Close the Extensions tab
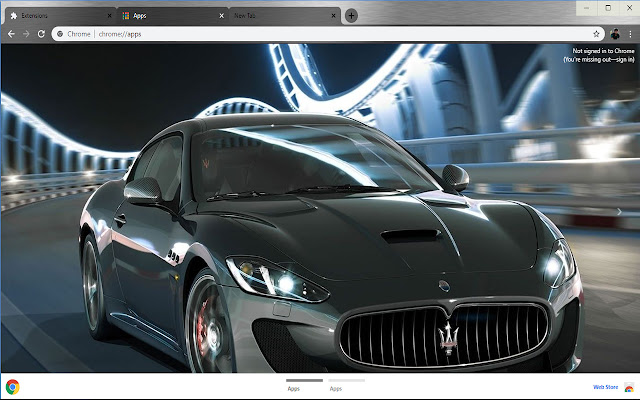 [x=109, y=16]
